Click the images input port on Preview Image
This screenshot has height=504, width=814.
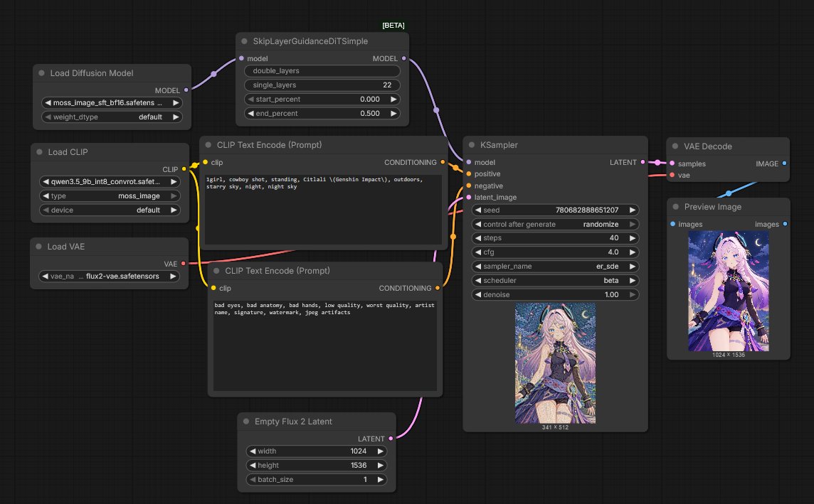pyautogui.click(x=673, y=224)
